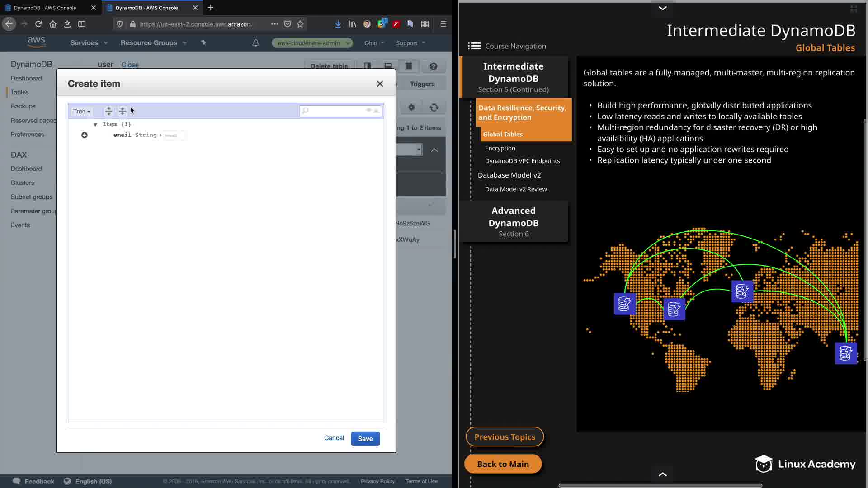Open DynamoDB VPC Endpoints topic
Screen dimensions: 868x488
point(522,161)
